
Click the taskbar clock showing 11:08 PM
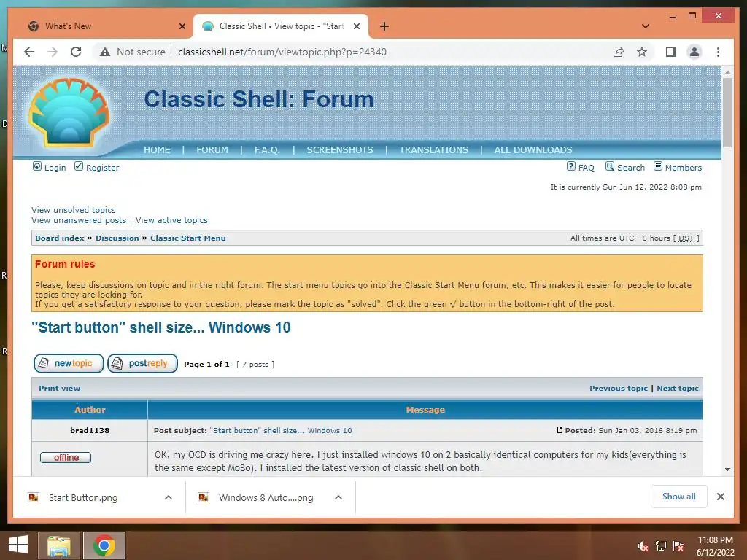pyautogui.click(x=715, y=546)
